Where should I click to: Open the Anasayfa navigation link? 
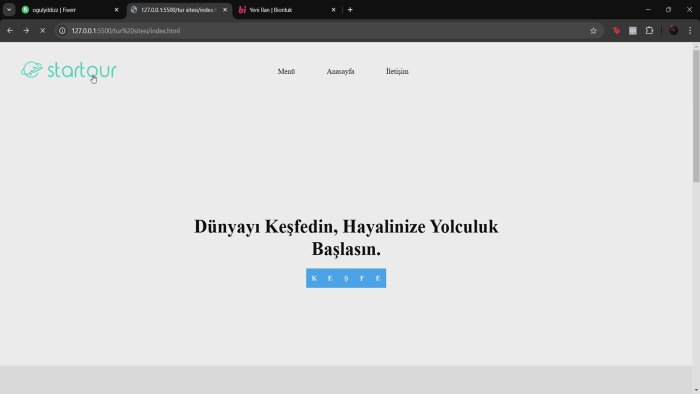(x=340, y=71)
